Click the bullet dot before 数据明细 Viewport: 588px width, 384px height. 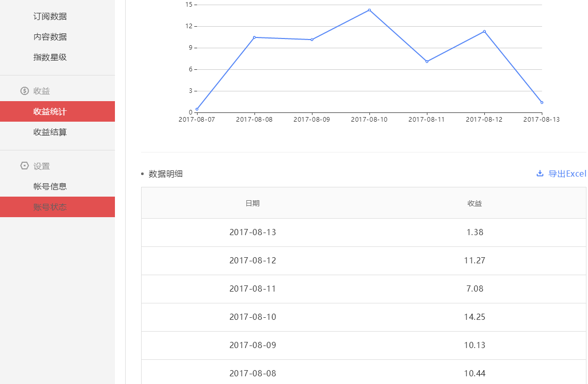pos(141,174)
